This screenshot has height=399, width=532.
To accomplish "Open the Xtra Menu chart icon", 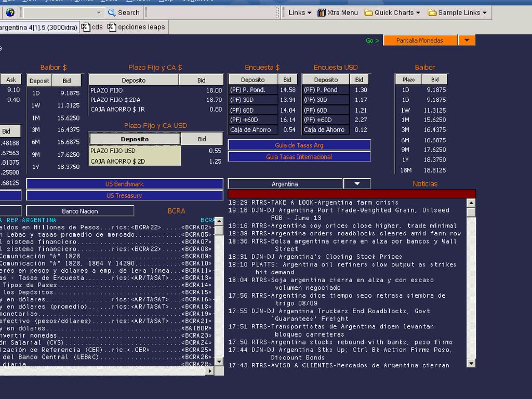I will [x=321, y=12].
